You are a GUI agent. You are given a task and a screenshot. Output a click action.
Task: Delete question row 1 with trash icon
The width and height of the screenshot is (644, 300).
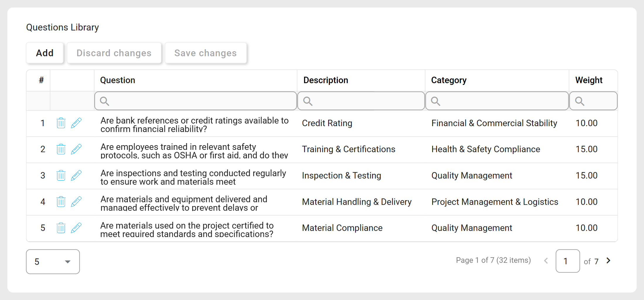[61, 123]
